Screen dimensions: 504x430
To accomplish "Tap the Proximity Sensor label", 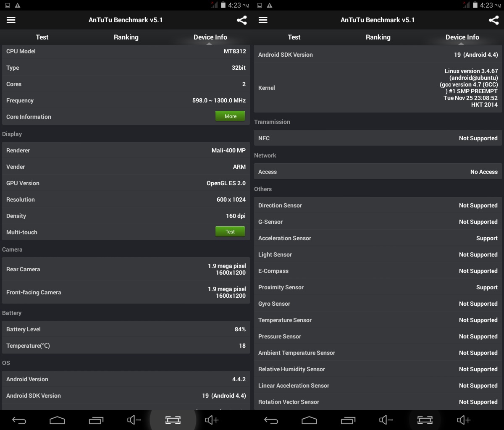I will [x=281, y=287].
